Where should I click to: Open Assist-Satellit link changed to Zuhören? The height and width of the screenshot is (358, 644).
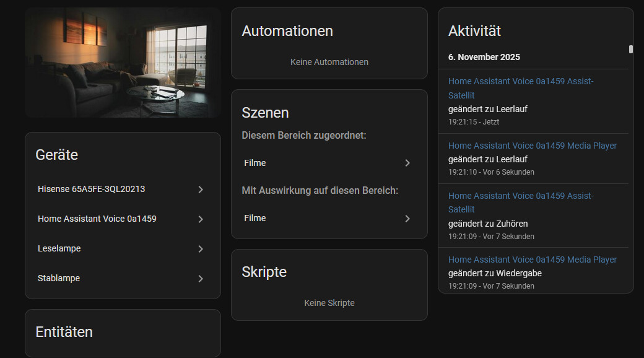coord(520,202)
